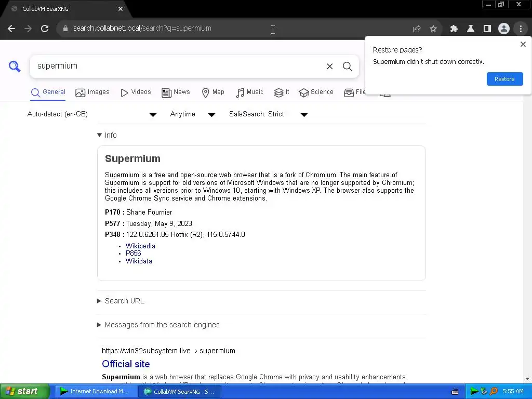Open the P856 link

[x=133, y=254]
